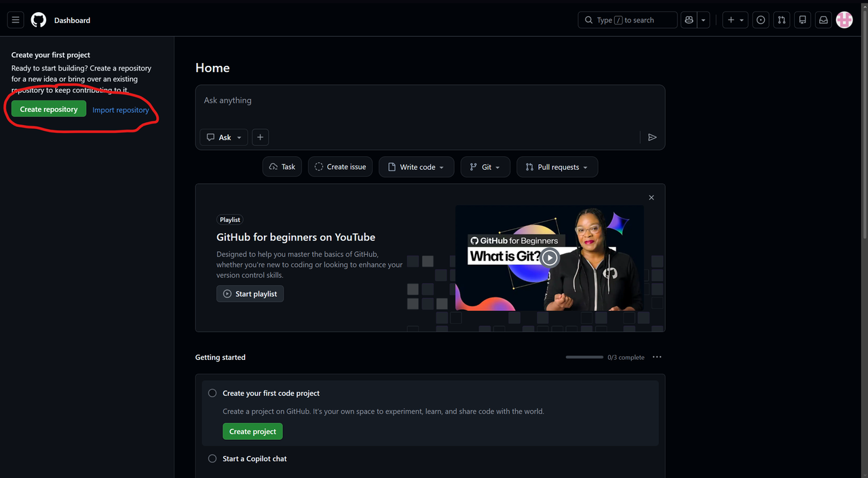Viewport: 868px width, 478px height.
Task: Click the send arrow icon
Action: point(652,137)
